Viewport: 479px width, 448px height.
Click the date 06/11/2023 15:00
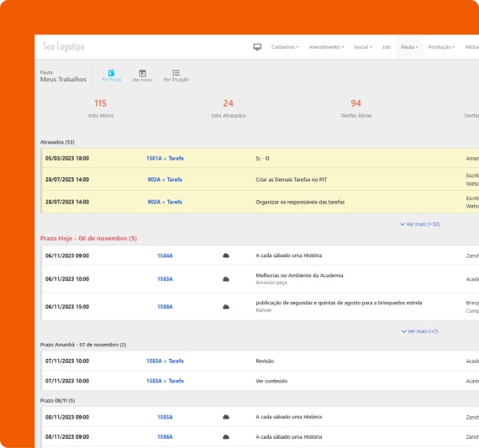(67, 307)
